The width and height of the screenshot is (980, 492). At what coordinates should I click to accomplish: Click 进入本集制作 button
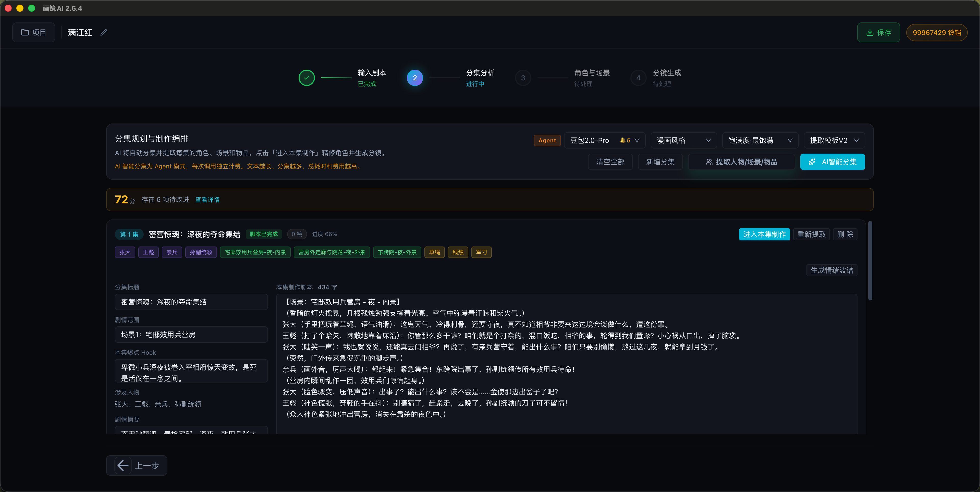click(x=764, y=234)
